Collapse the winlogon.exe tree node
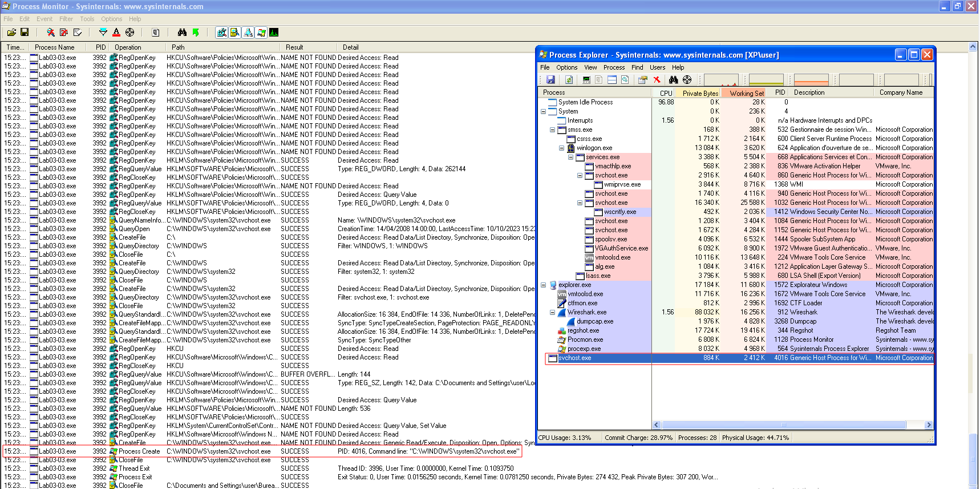Image resolution: width=980 pixels, height=489 pixels. 561,148
